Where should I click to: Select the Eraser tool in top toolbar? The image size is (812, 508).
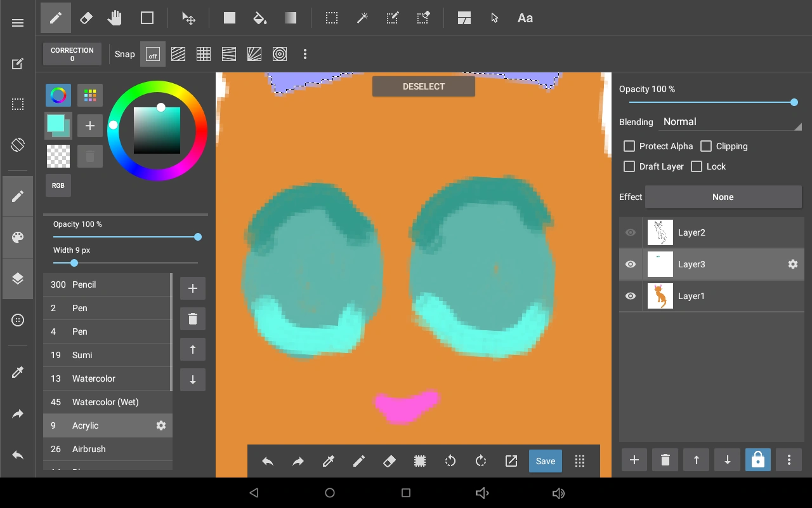click(86, 18)
